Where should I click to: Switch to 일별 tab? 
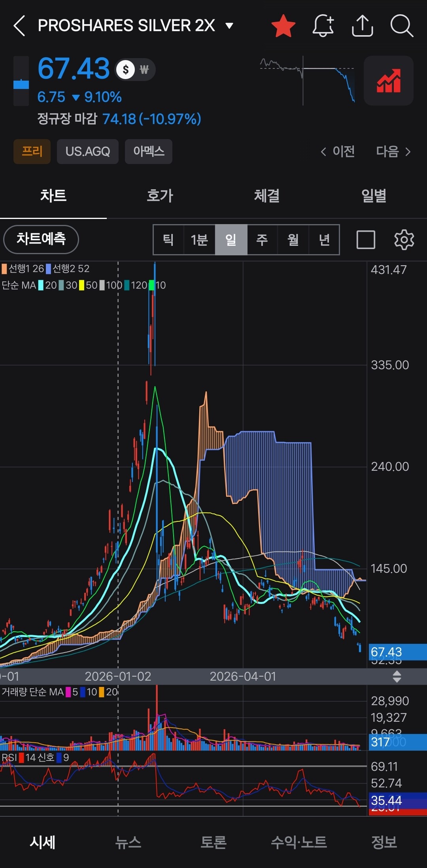pyautogui.click(x=374, y=196)
